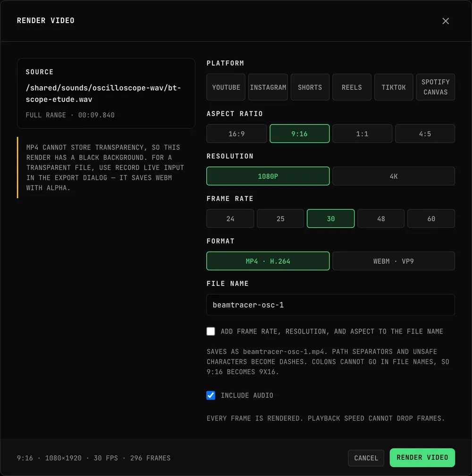
Task: Set resolution to 1080P
Action: click(268, 176)
